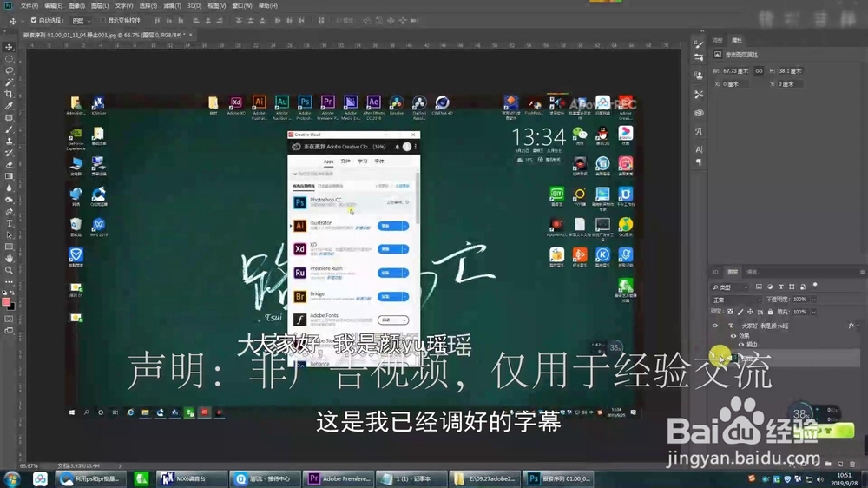
Task: Select the Eraser tool
Action: click(x=9, y=164)
